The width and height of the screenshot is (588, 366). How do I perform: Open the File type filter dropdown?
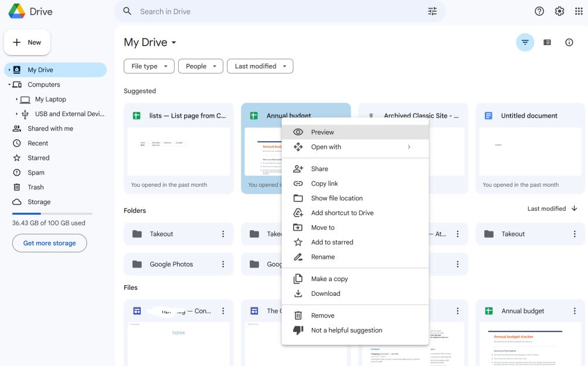pos(149,66)
